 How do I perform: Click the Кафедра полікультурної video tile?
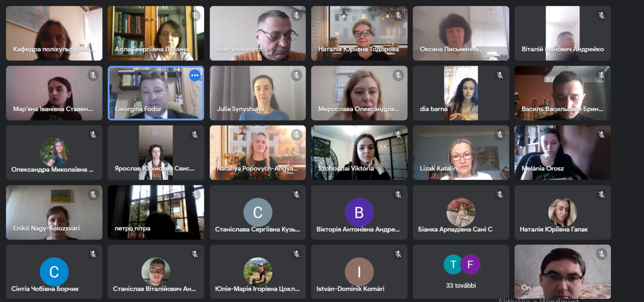54,33
